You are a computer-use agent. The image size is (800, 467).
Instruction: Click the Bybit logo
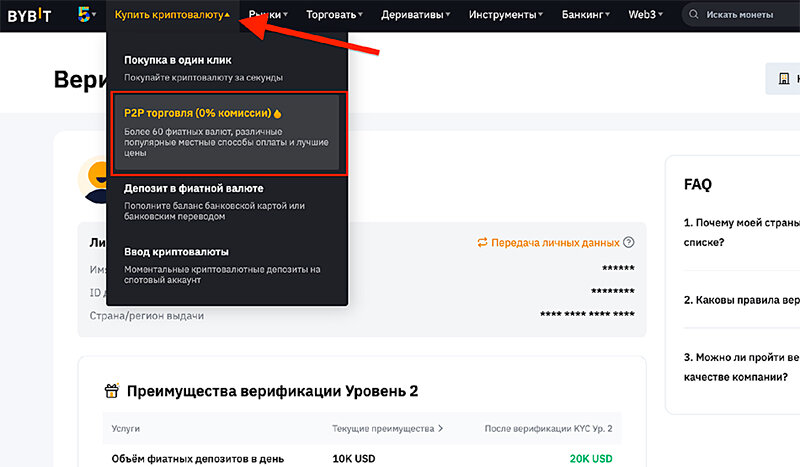tap(29, 15)
